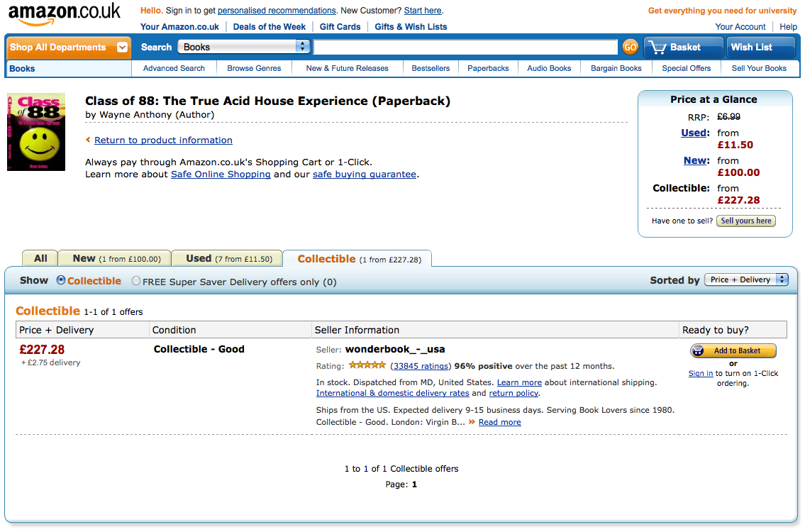Select the Collectible radio button
Screen dimensions: 805x532
61,280
